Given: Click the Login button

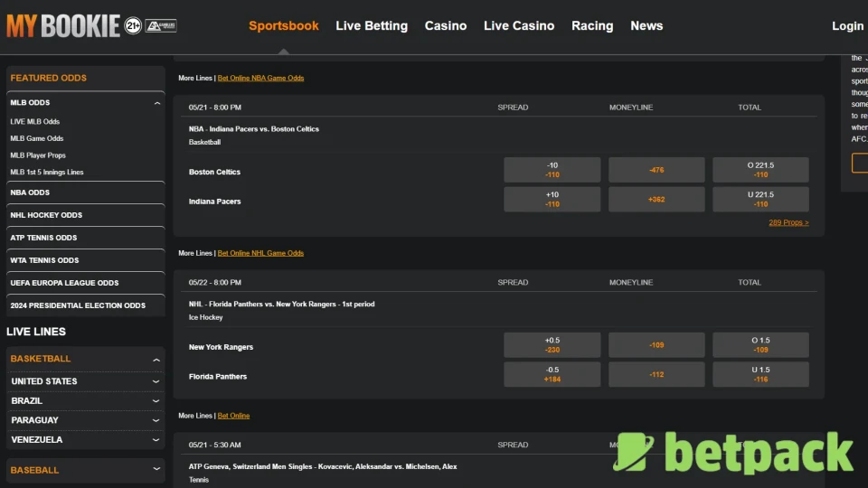Looking at the screenshot, I should [x=847, y=26].
